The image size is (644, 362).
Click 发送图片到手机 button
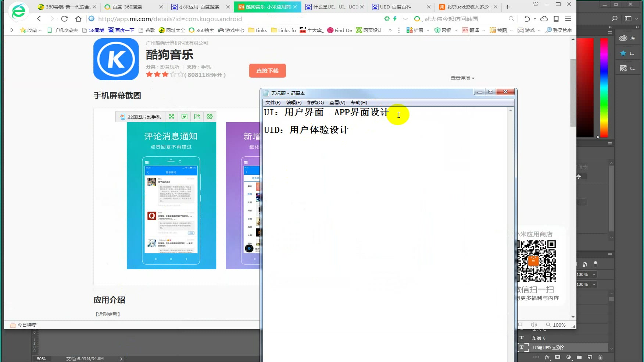coord(140,117)
